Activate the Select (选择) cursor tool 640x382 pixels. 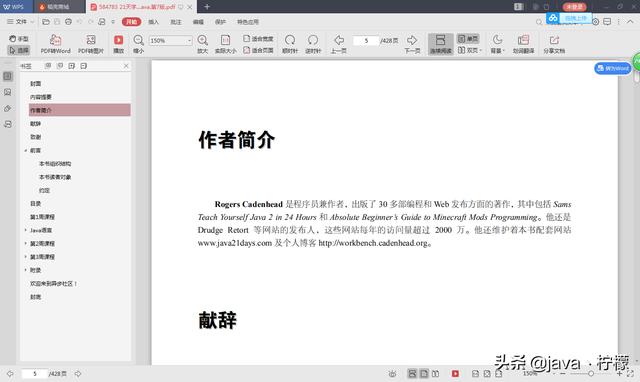point(19,50)
